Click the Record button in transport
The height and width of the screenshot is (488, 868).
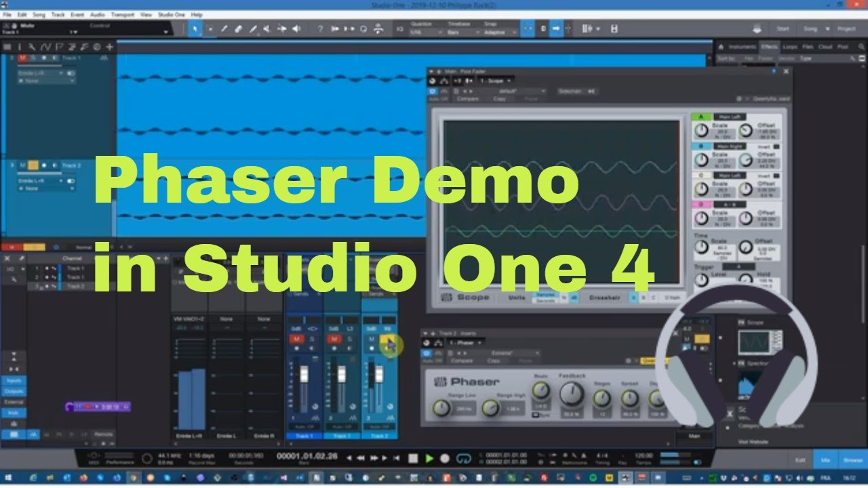[445, 458]
